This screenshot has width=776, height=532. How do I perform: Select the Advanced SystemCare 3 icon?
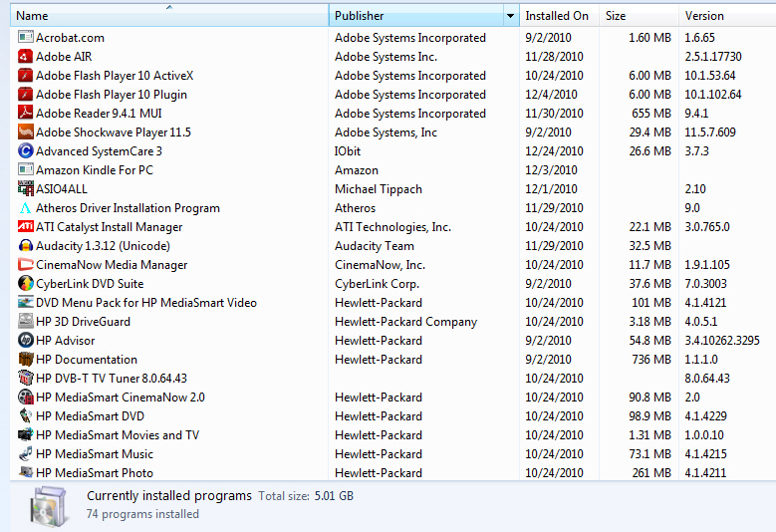pos(26,151)
